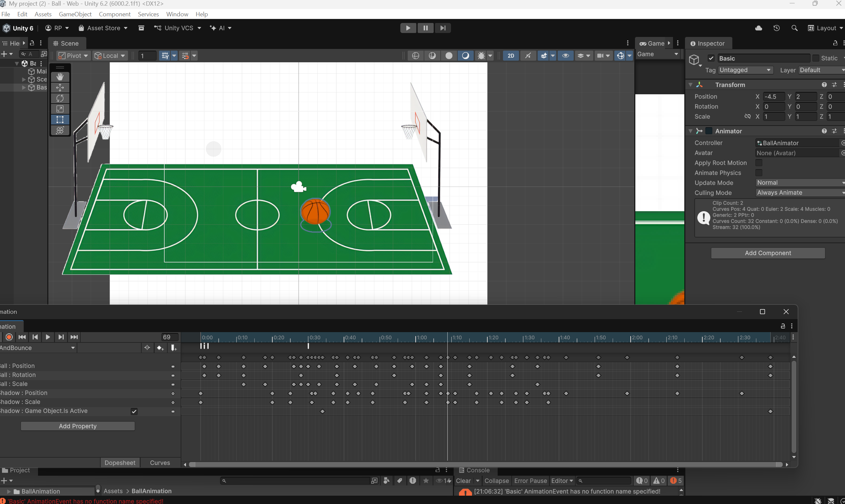Viewport: 845px width, 504px height.
Task: Open the Pivot mode dropdown
Action: tap(73, 56)
